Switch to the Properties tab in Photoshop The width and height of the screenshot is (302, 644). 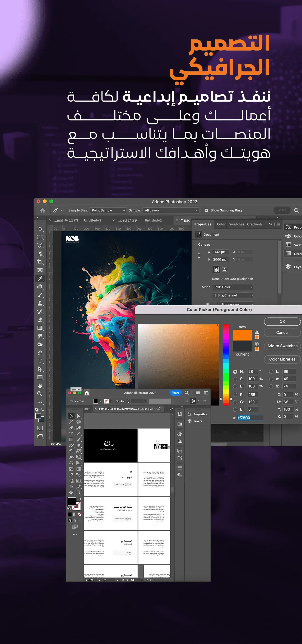[x=203, y=224]
